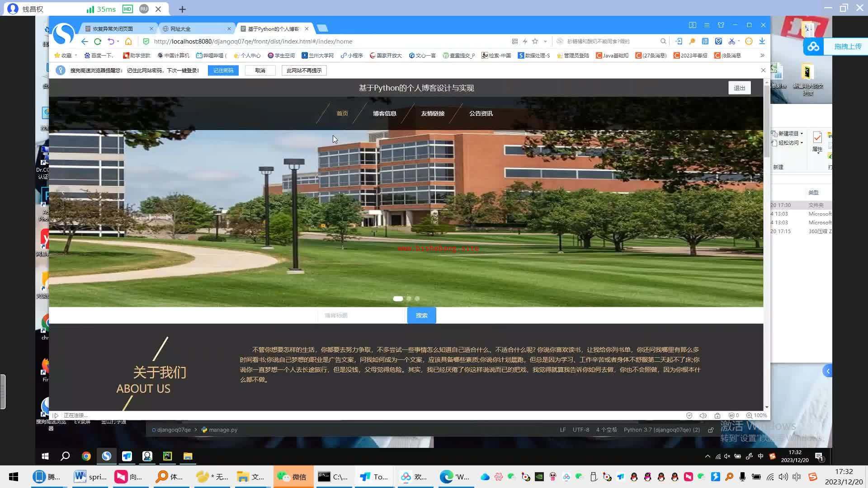Switch to the 网址大全 browser tab

[181, 29]
